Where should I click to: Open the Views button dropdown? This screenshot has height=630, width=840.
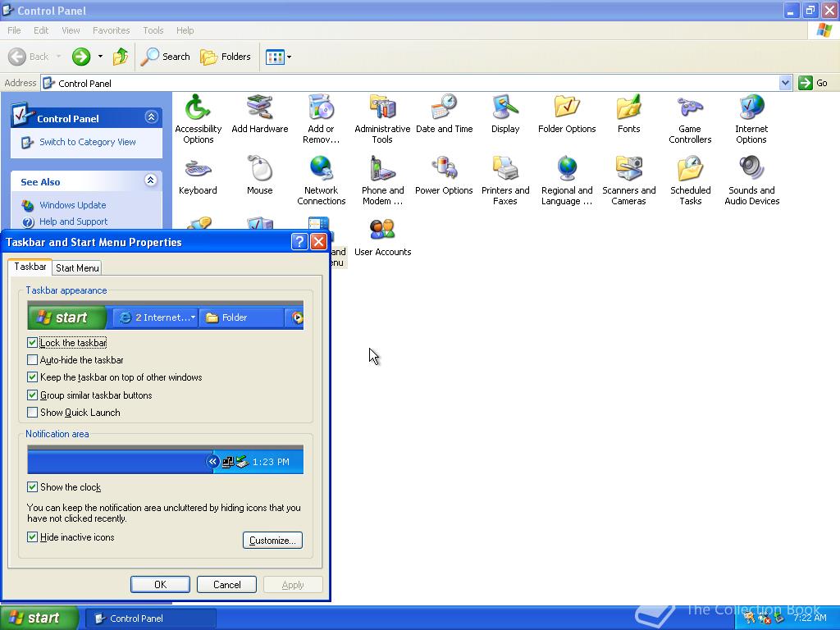290,57
